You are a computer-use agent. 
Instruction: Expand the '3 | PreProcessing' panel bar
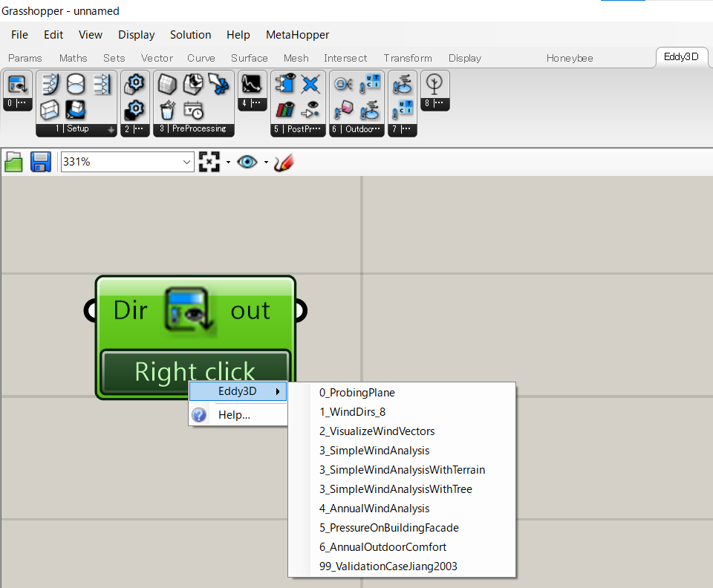(x=194, y=129)
